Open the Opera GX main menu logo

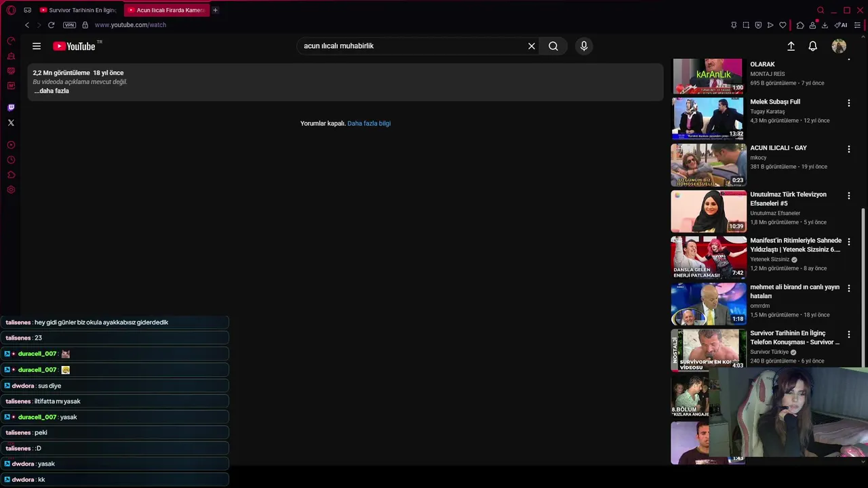click(11, 10)
